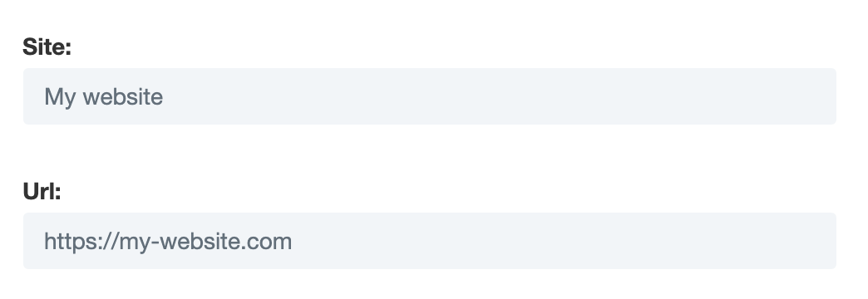Click the https://my-website.com placeholder text
The height and width of the screenshot is (299, 868).
(x=168, y=242)
